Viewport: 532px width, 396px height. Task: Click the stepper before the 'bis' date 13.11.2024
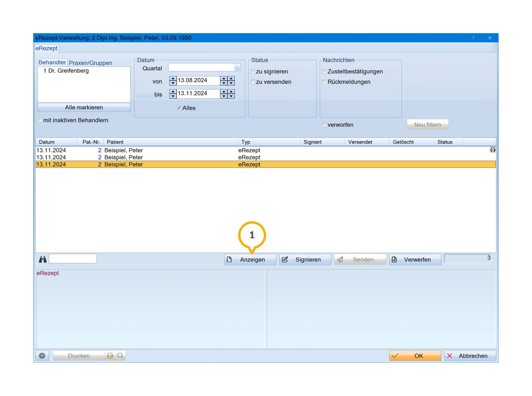point(173,94)
